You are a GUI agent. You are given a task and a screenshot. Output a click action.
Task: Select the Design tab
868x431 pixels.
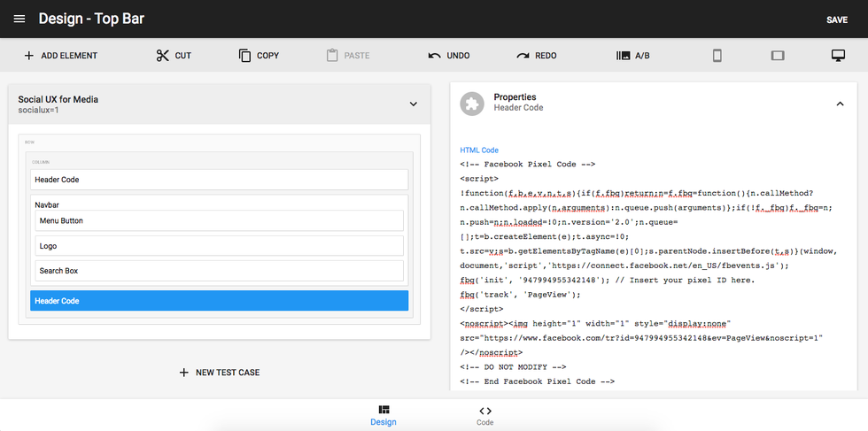tap(384, 415)
